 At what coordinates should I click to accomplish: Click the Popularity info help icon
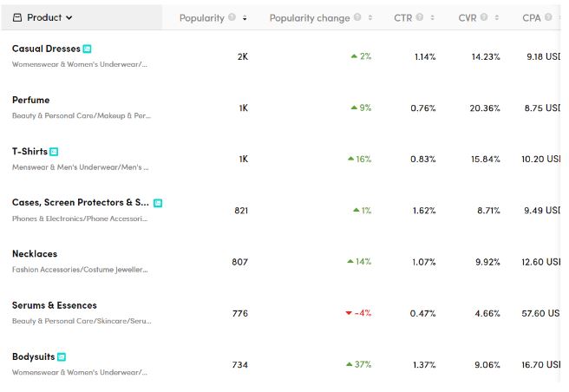tap(232, 18)
